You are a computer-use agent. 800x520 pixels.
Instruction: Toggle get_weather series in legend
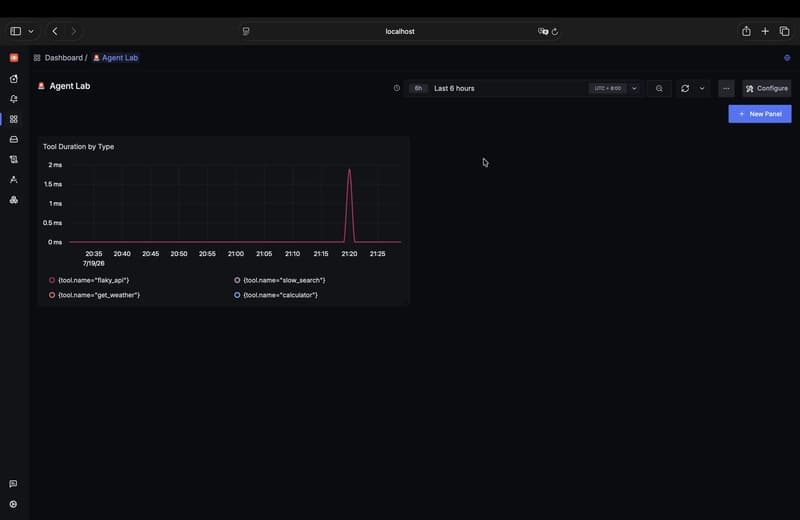(x=94, y=295)
